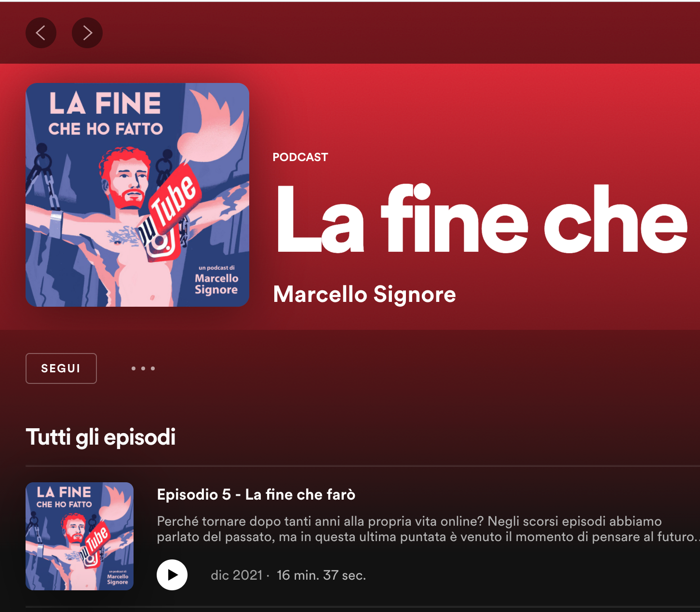Viewport: 700px width, 612px height.
Task: Play Episodio 5 with the play button
Action: tap(172, 575)
